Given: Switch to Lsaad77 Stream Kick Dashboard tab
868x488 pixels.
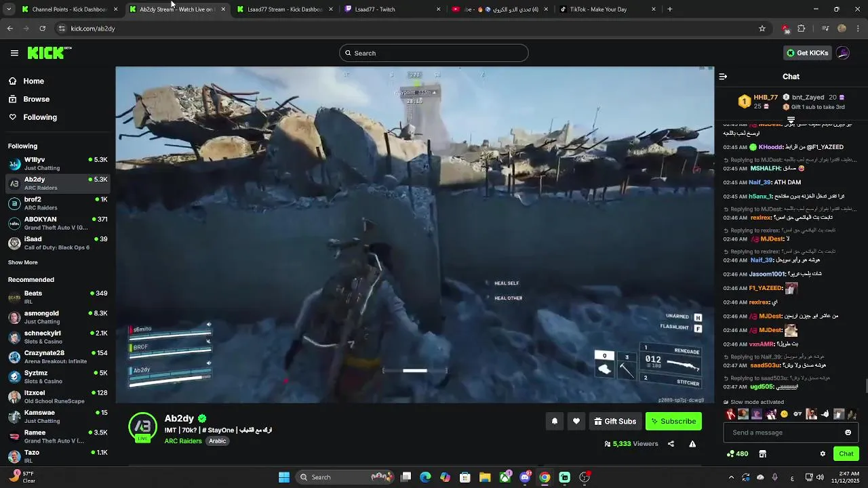Looking at the screenshot, I should click(285, 9).
